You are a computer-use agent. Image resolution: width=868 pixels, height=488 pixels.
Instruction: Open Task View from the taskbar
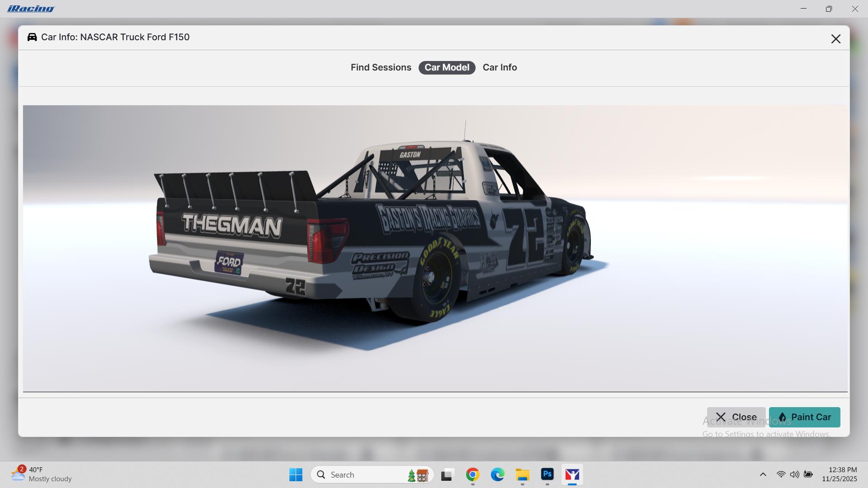(447, 474)
